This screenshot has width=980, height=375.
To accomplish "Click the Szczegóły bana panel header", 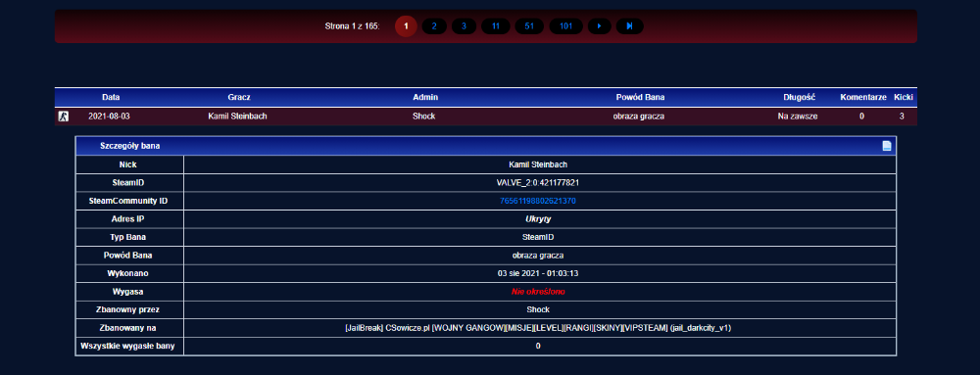I will pos(486,146).
